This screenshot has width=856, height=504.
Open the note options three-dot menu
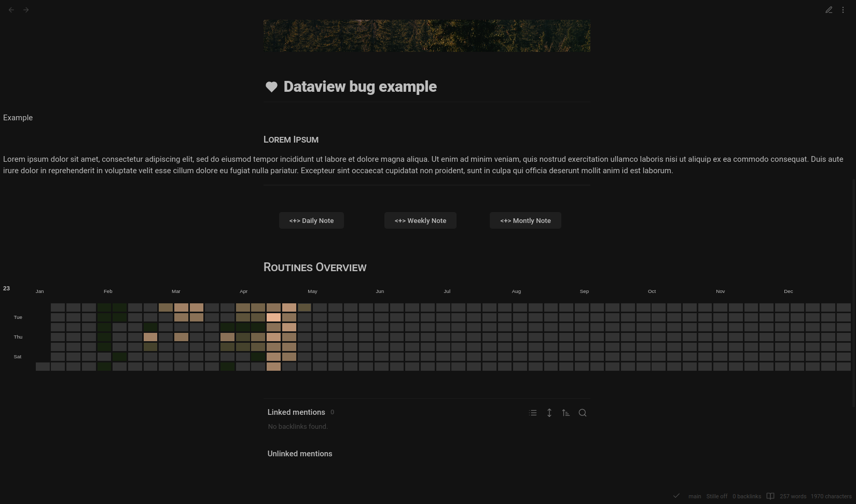(843, 10)
